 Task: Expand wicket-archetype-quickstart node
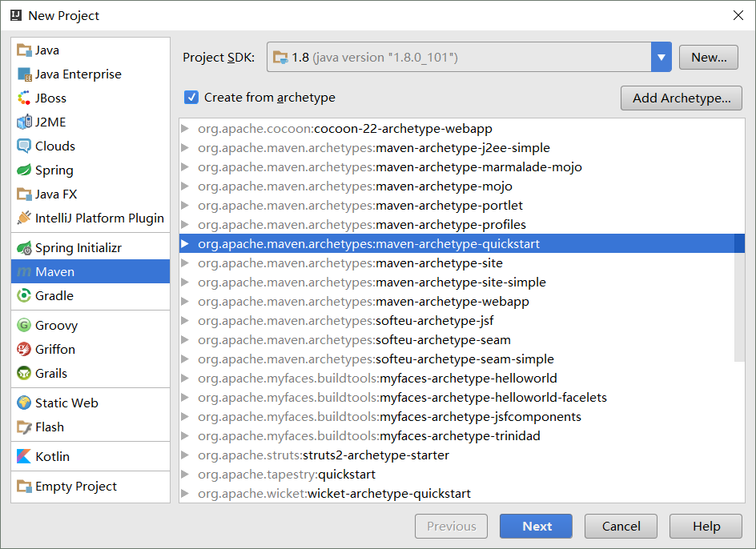pyautogui.click(x=185, y=494)
